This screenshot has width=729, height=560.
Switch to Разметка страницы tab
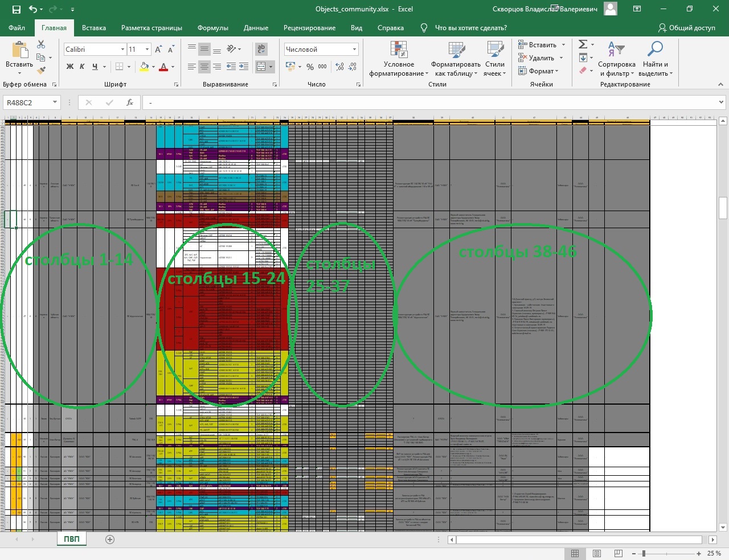pyautogui.click(x=151, y=28)
